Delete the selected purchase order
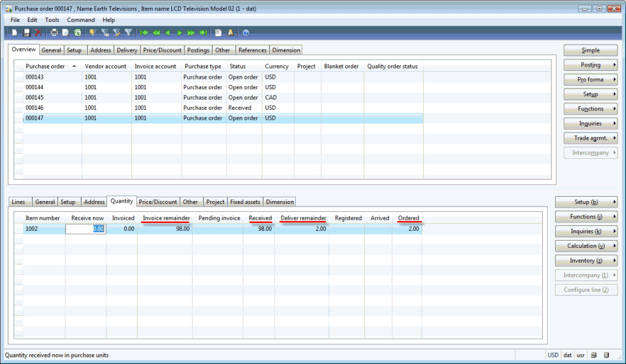Screen dimensions: 626x364 click(38, 32)
